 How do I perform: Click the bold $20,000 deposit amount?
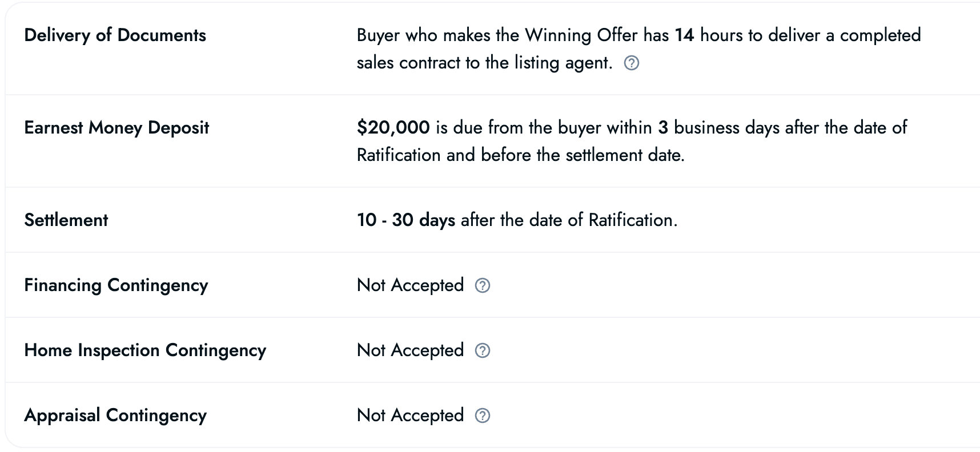pos(393,128)
